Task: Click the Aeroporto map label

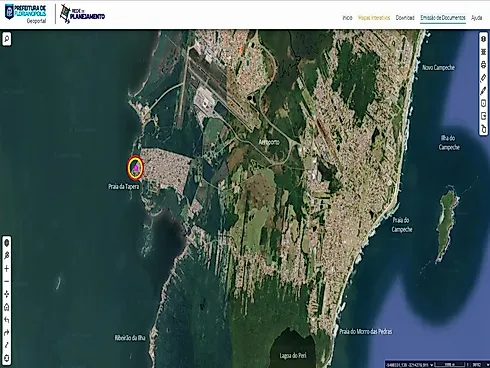Action: (x=269, y=142)
